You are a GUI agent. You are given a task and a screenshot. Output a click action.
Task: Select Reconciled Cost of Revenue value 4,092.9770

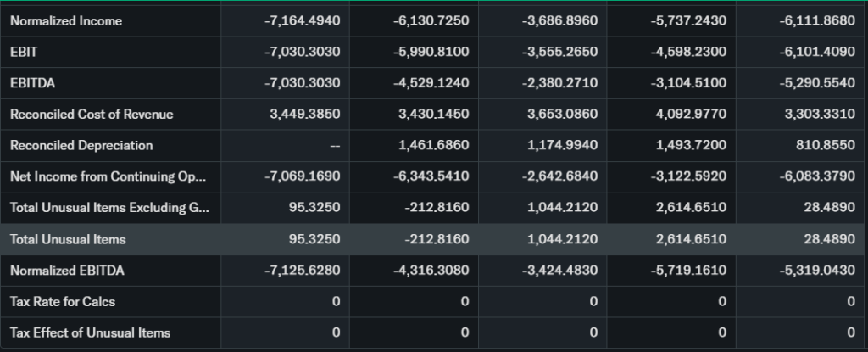691,115
